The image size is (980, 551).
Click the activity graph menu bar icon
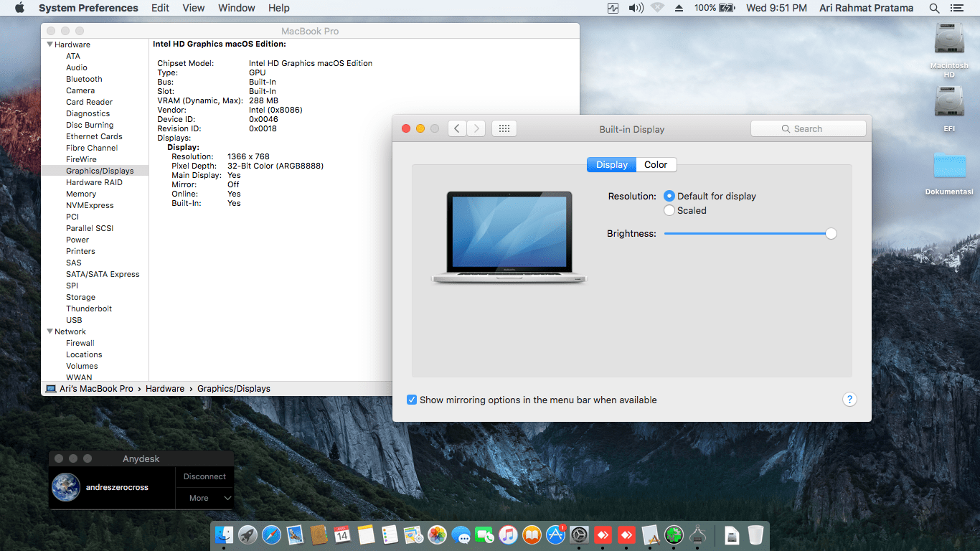(x=613, y=8)
